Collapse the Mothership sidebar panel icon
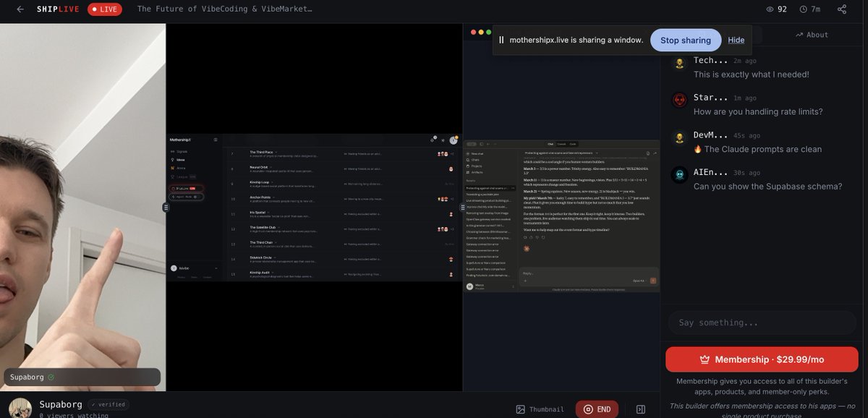868x418 pixels. tap(216, 140)
